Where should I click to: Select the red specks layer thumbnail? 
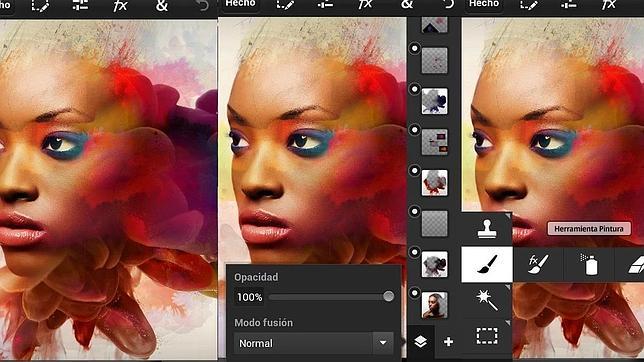point(435,61)
